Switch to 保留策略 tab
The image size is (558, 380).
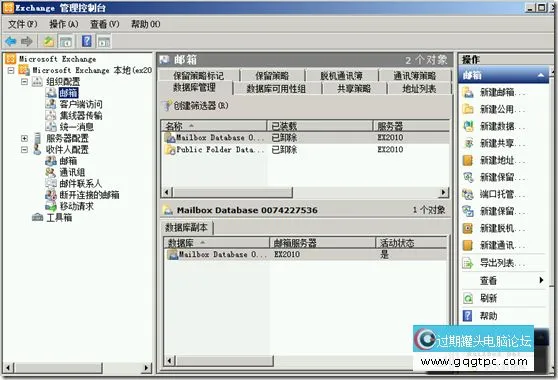272,75
